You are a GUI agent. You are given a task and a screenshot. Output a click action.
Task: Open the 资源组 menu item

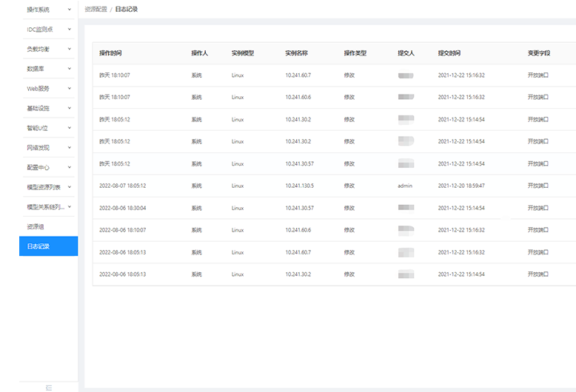[x=36, y=226]
